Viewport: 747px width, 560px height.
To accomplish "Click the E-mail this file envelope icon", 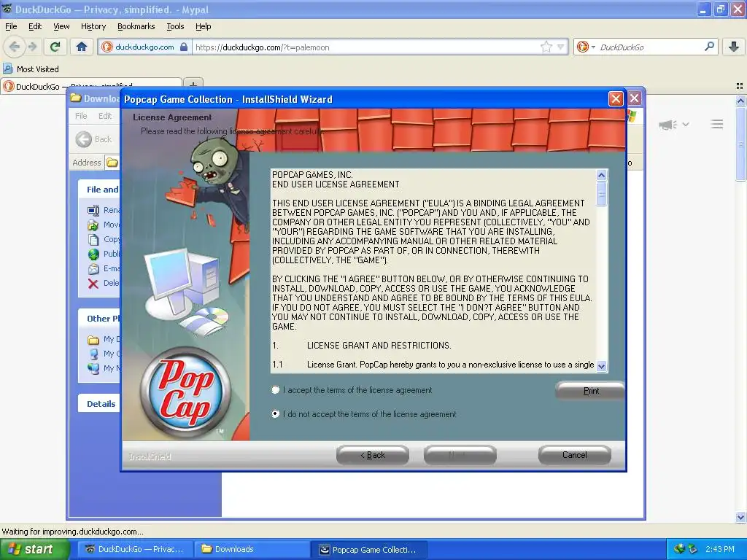I will [x=93, y=268].
